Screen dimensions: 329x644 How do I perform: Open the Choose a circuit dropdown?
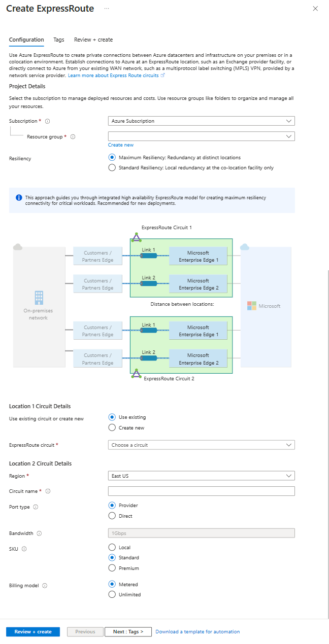click(x=201, y=445)
